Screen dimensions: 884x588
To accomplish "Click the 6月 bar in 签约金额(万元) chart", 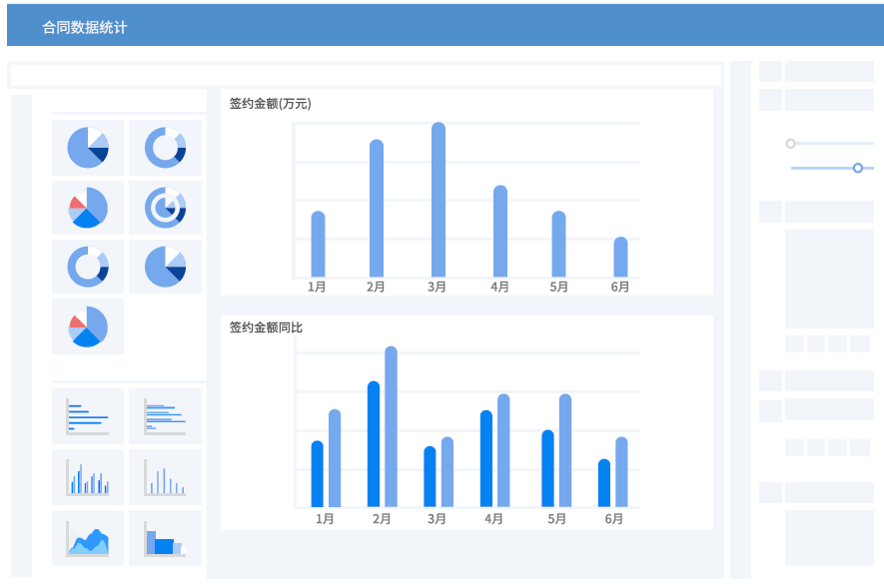I will (620, 257).
